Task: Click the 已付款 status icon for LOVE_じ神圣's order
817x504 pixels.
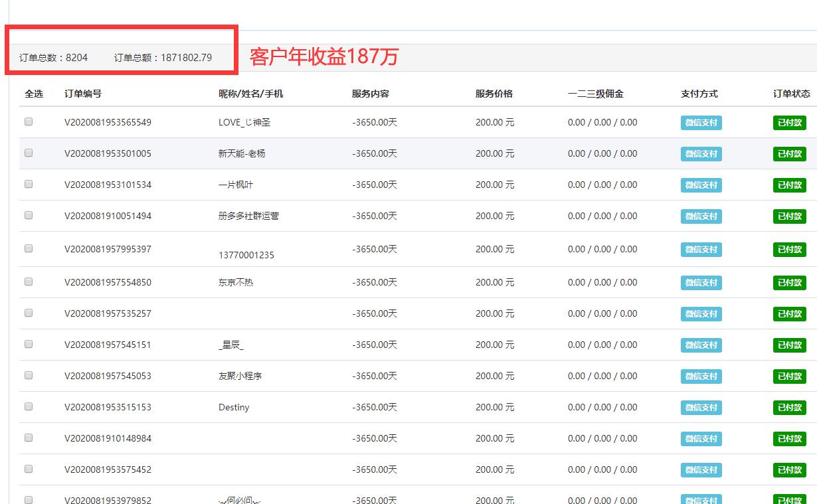Action: pyautogui.click(x=789, y=122)
